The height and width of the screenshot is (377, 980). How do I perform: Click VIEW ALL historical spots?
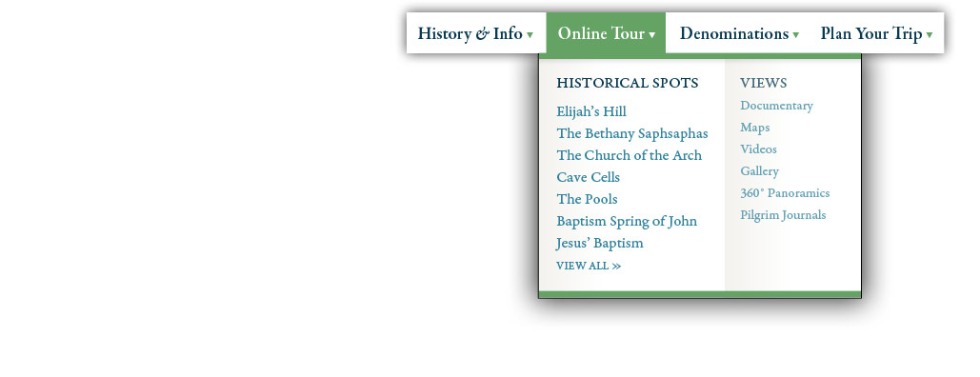[589, 266]
